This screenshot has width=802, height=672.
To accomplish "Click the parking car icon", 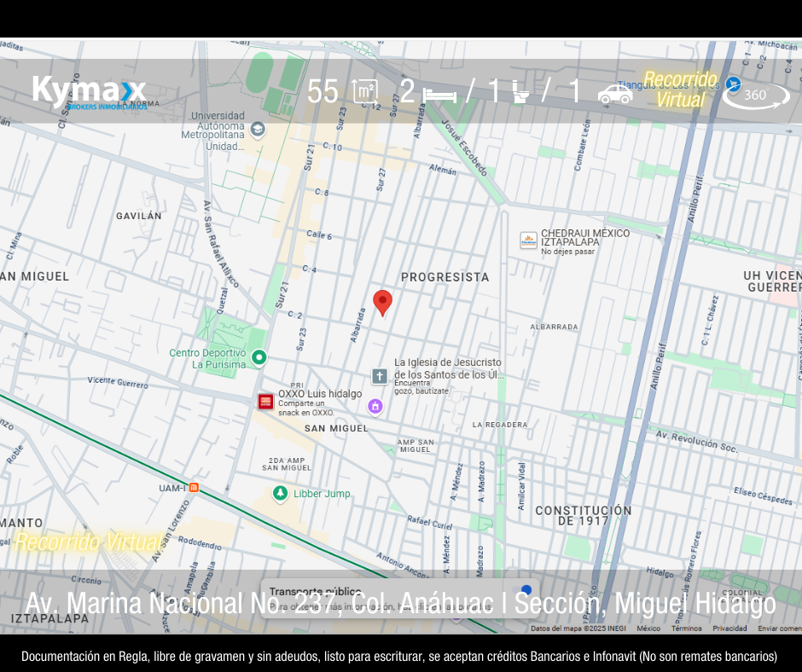I will point(615,94).
